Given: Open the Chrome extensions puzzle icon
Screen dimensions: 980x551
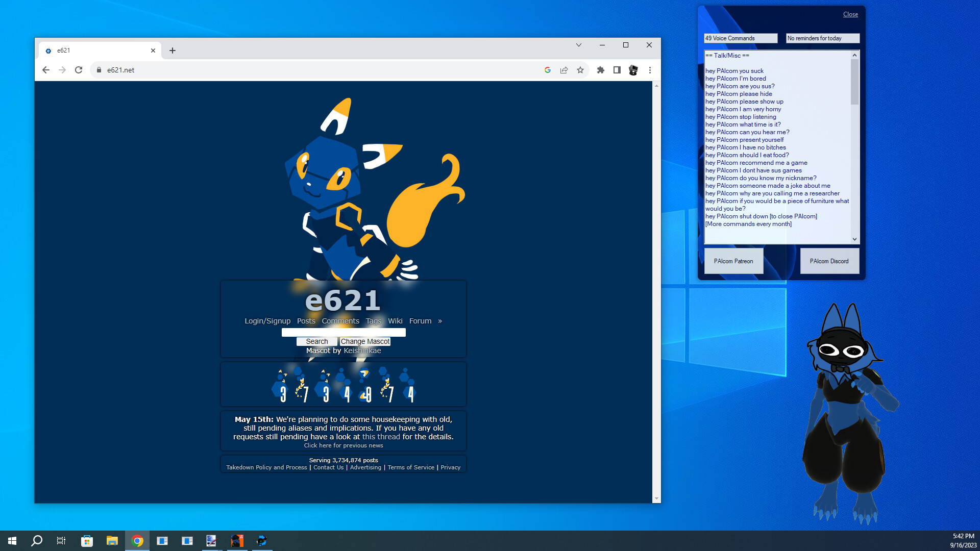Looking at the screenshot, I should tap(600, 70).
